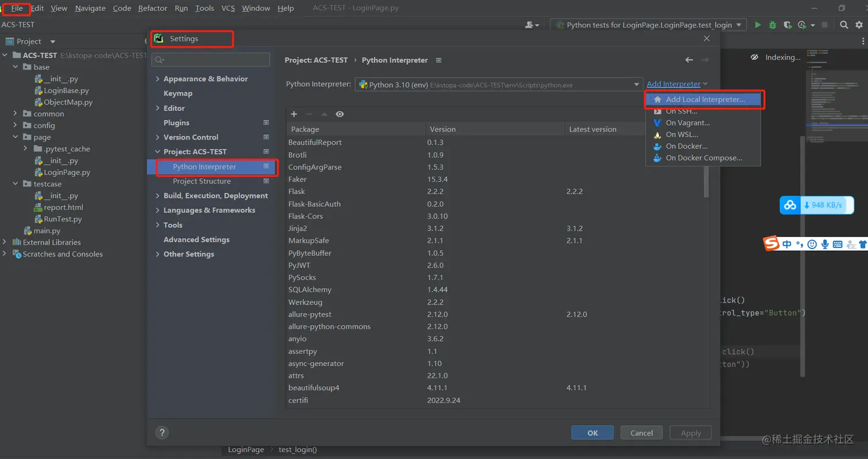Click the input method keyboard icon
This screenshot has height=459, width=868.
click(838, 244)
